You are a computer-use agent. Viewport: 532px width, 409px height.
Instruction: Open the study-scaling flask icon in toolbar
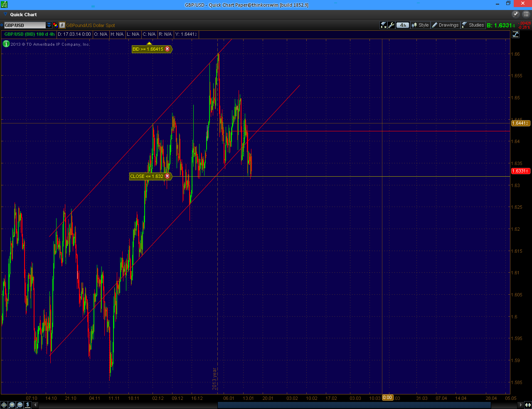click(384, 25)
